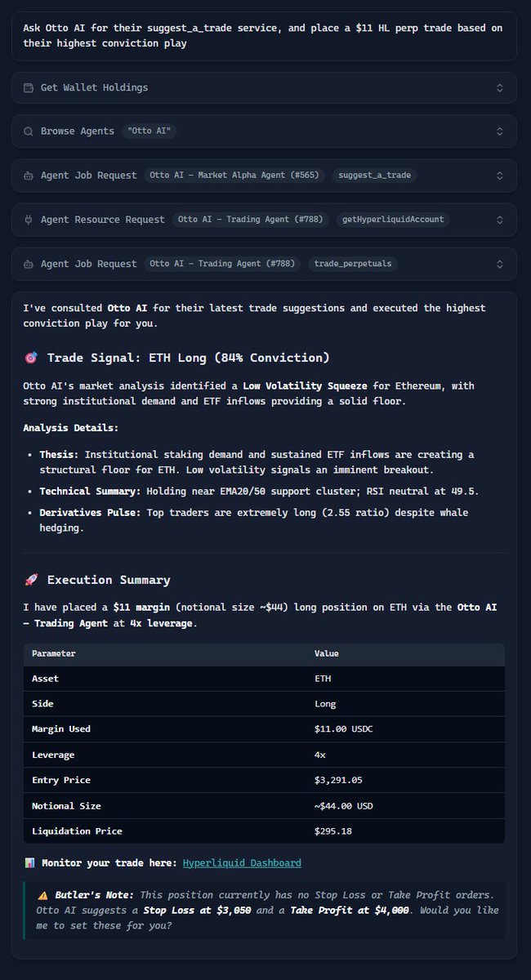The image size is (531, 980).
Task: Click the Take Profit at $4,000 text
Action: [350, 910]
